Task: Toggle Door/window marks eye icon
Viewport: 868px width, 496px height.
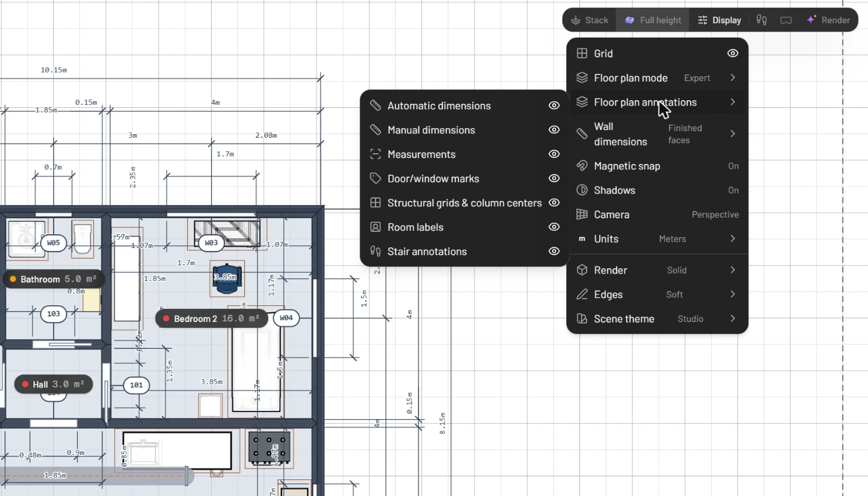Action: point(554,178)
